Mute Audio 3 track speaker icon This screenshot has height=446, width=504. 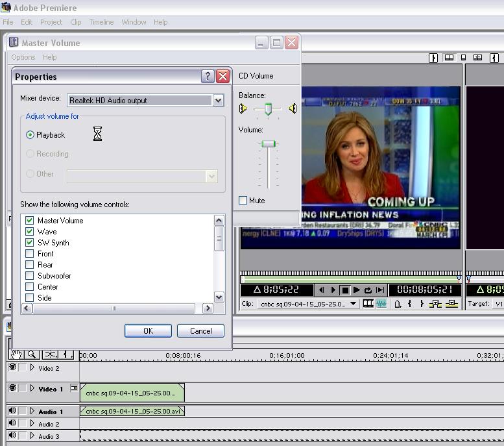click(12, 435)
